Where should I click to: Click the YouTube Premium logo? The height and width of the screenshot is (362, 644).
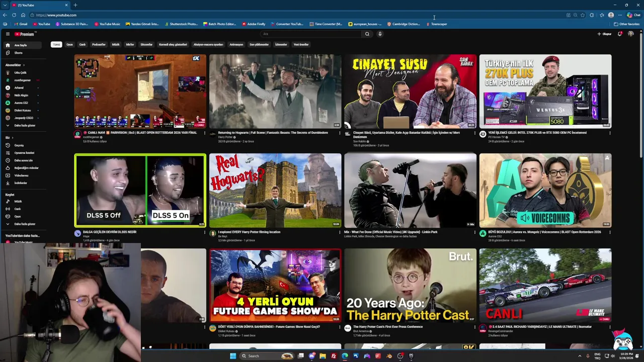tap(24, 34)
